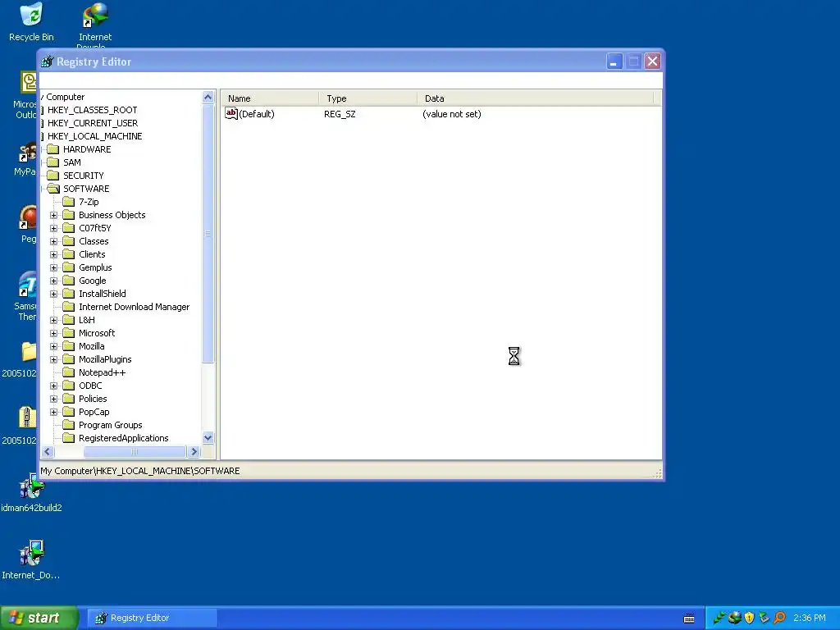Expand the Clients key
Image resolution: width=840 pixels, height=630 pixels.
(x=53, y=254)
